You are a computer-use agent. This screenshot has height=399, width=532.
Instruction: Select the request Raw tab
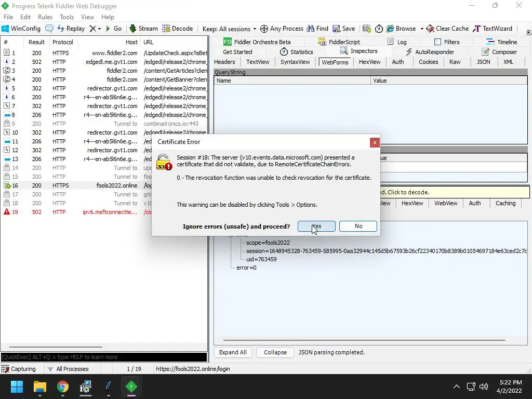455,62
